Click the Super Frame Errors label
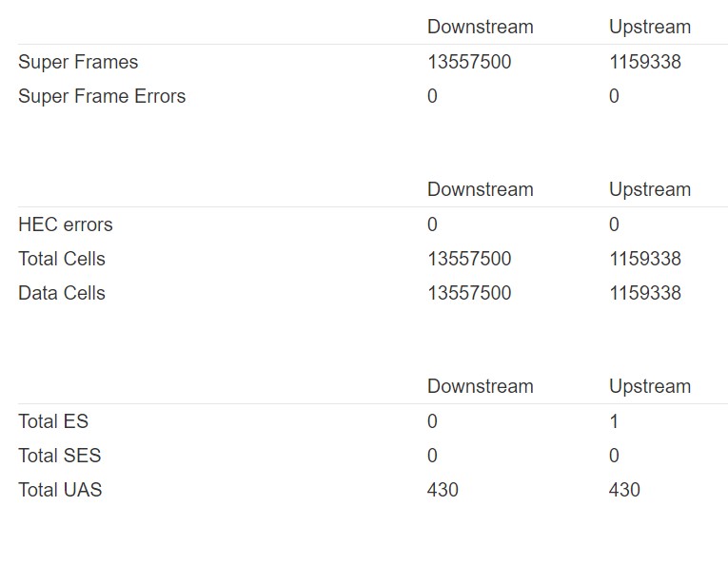Screen dimensions: 728x565 tap(102, 96)
